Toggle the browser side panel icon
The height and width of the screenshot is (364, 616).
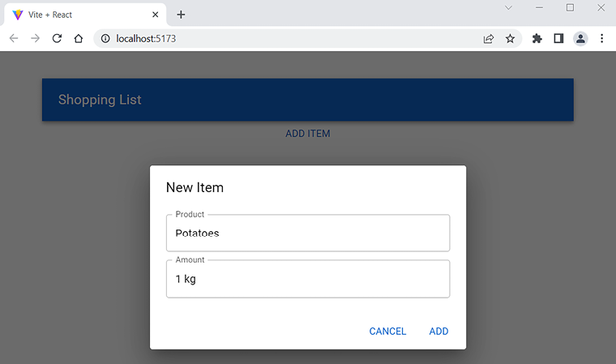click(558, 38)
